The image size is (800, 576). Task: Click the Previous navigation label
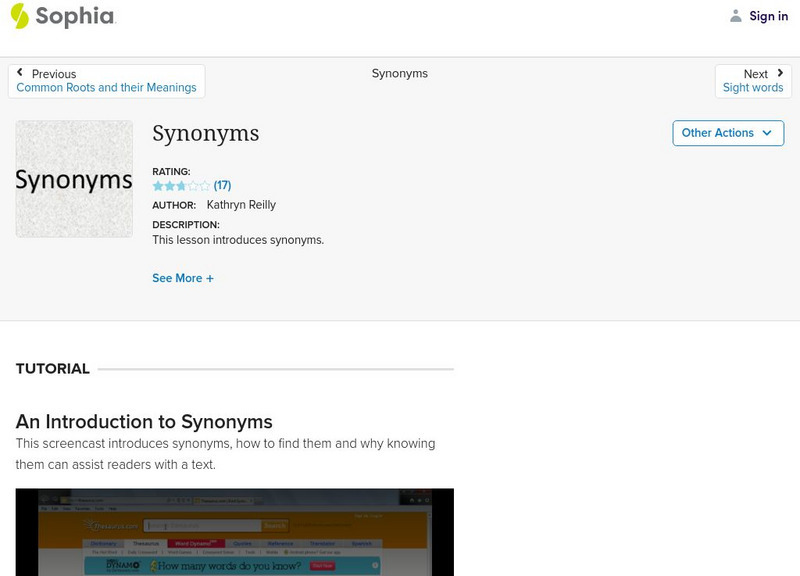point(54,74)
